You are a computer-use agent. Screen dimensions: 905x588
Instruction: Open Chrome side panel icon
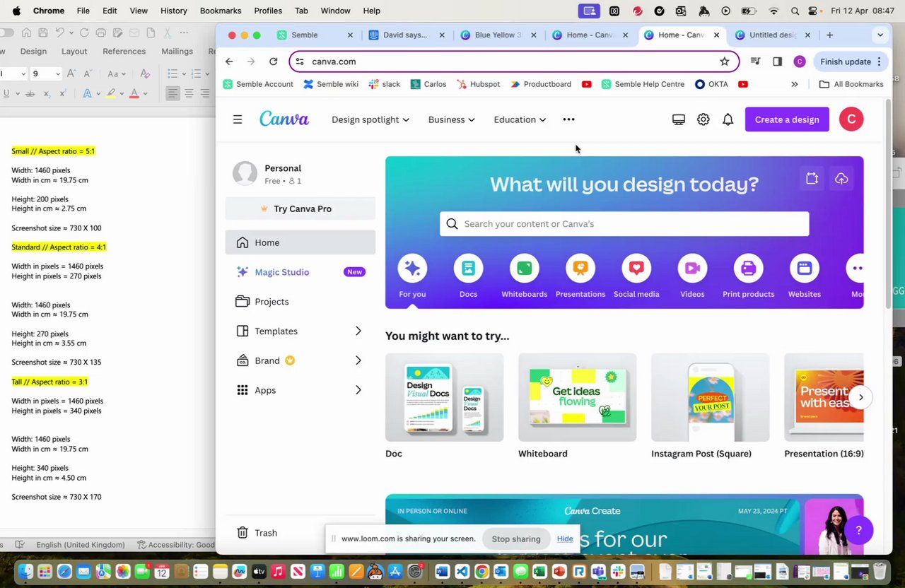pos(777,61)
